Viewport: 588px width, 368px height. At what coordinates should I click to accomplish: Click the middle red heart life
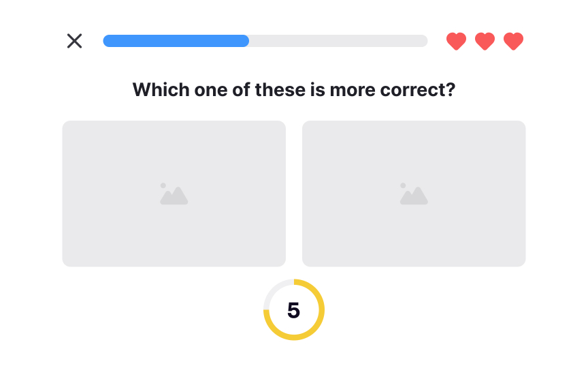(485, 42)
